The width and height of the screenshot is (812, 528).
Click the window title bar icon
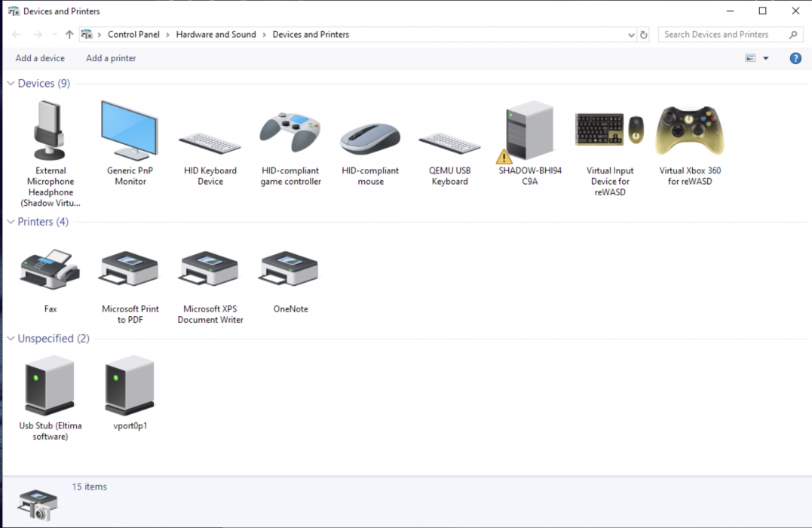click(x=14, y=11)
